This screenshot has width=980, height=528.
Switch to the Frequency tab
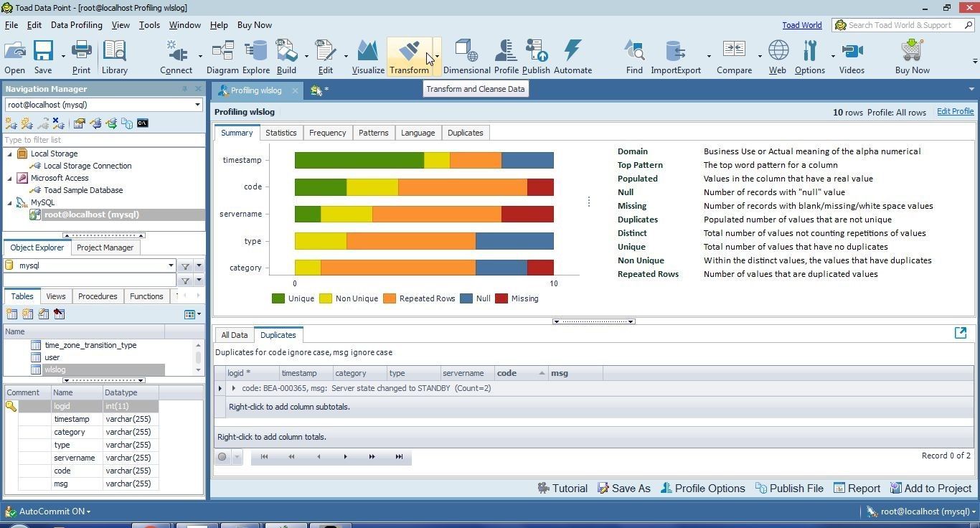pyautogui.click(x=327, y=133)
